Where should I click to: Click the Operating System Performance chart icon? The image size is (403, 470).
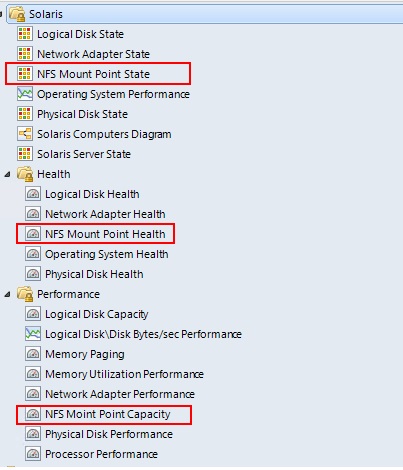(x=25, y=94)
